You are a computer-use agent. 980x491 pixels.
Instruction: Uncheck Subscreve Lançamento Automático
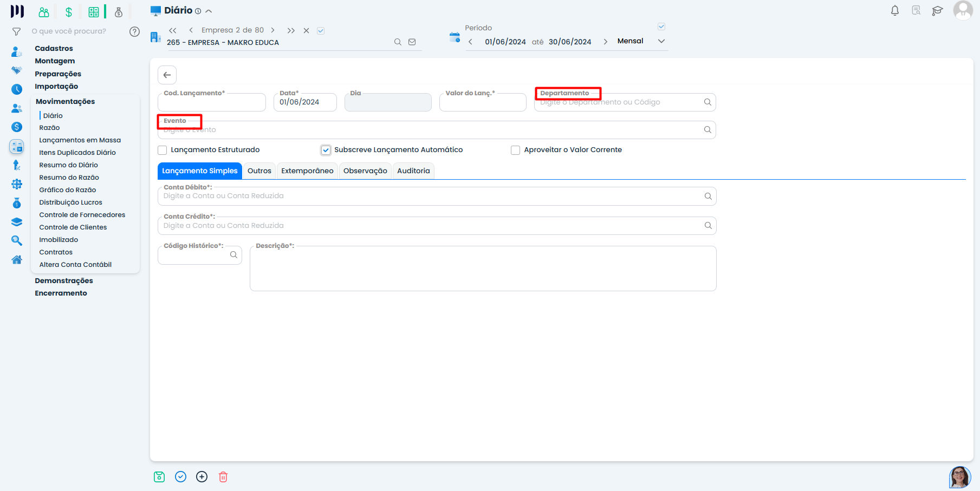tap(326, 150)
